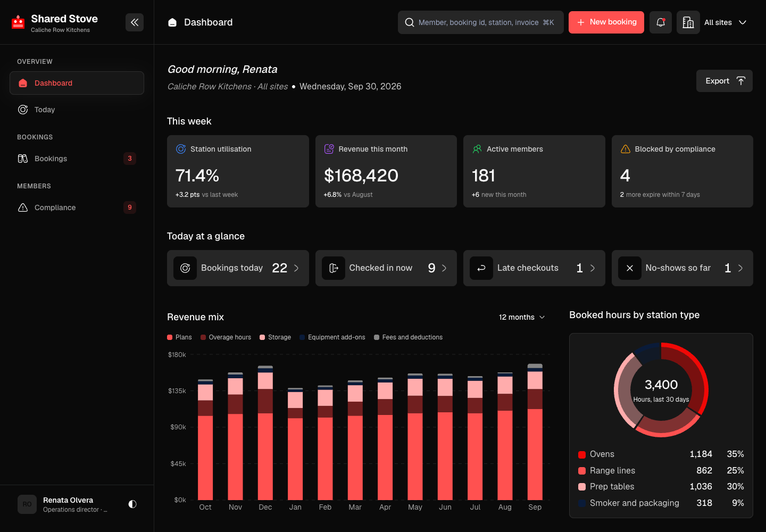Click the Export button label

[717, 81]
